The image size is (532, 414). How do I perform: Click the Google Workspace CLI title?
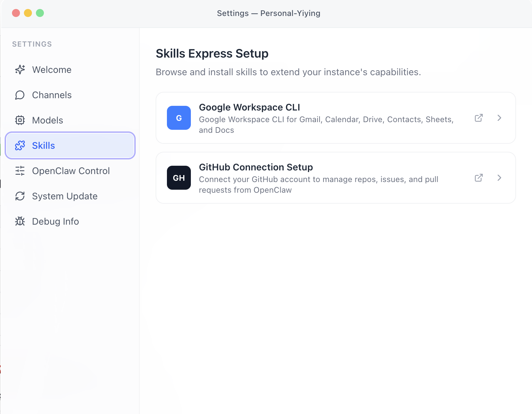[249, 107]
